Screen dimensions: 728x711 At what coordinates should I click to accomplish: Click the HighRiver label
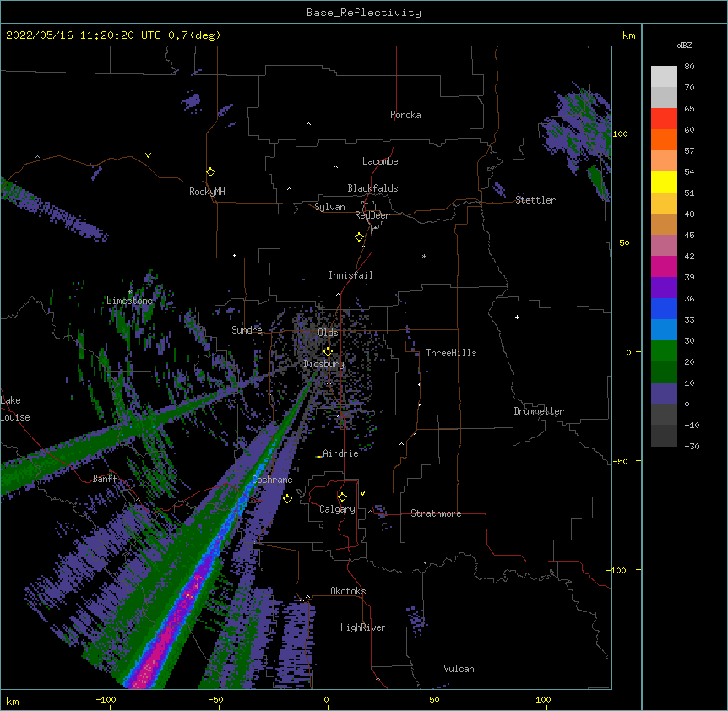(x=363, y=627)
